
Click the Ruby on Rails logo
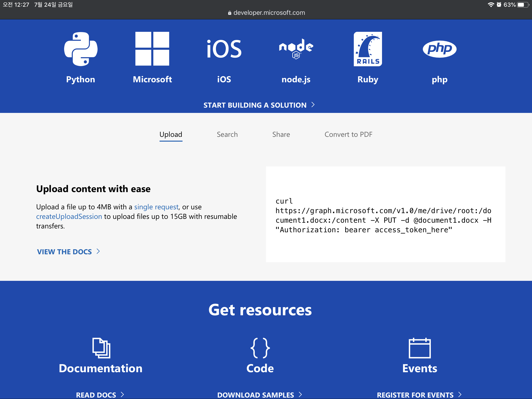pos(368,49)
